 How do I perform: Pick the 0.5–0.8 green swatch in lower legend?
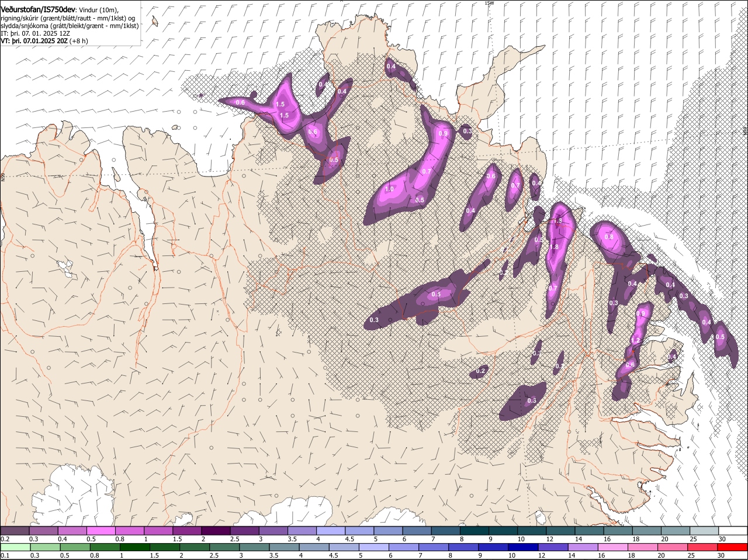pyautogui.click(x=75, y=547)
